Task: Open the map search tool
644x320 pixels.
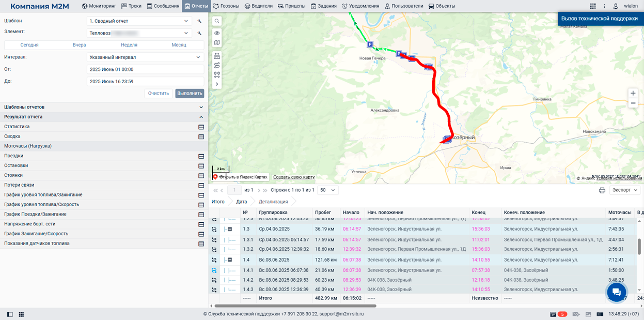Action: (217, 21)
